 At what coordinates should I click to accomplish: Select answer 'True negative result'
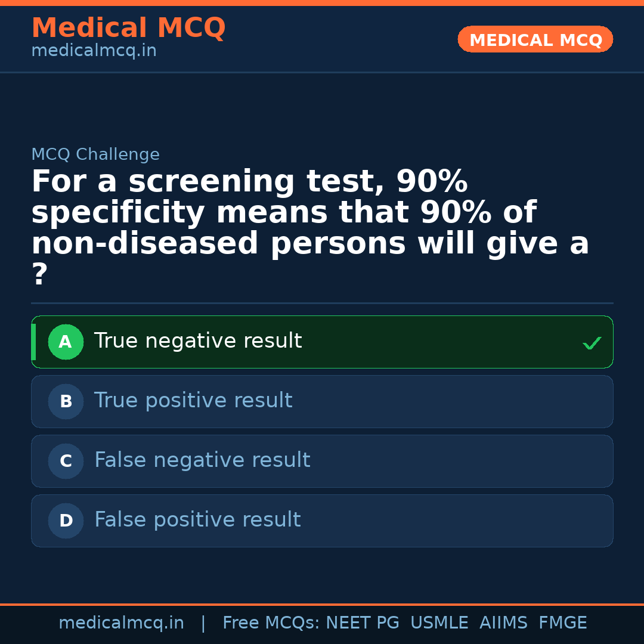click(x=197, y=340)
